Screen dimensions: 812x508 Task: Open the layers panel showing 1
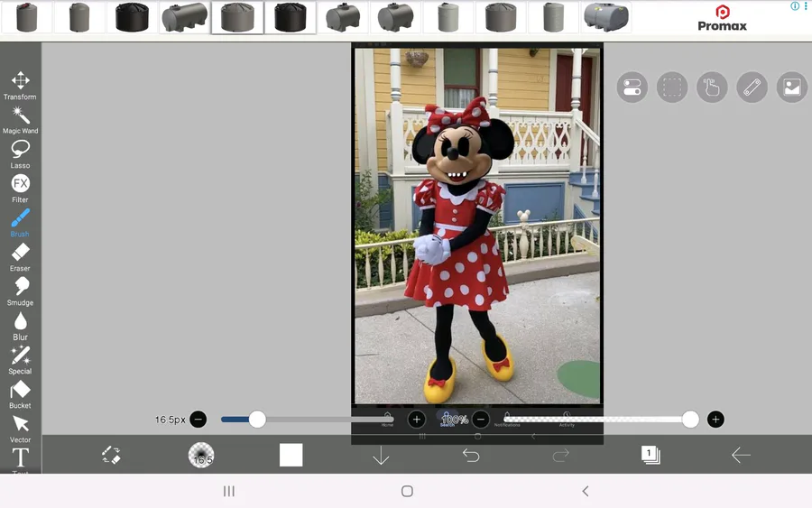click(651, 455)
